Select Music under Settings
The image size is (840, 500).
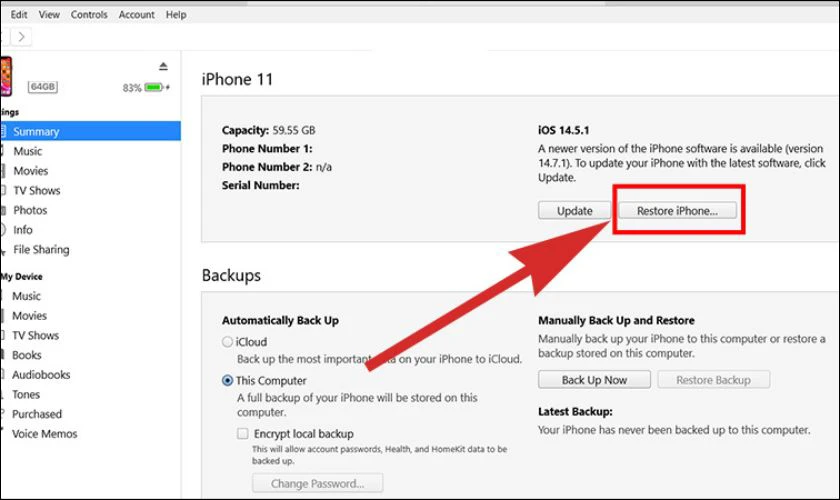[x=28, y=151]
